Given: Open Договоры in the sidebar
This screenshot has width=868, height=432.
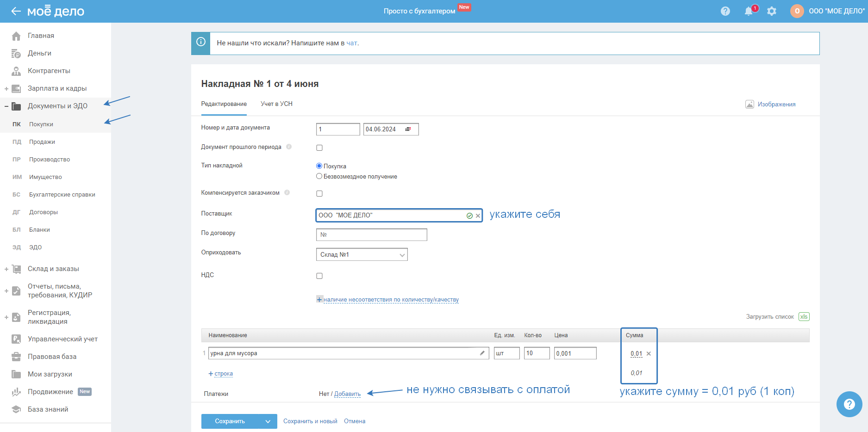Looking at the screenshot, I should pos(44,212).
